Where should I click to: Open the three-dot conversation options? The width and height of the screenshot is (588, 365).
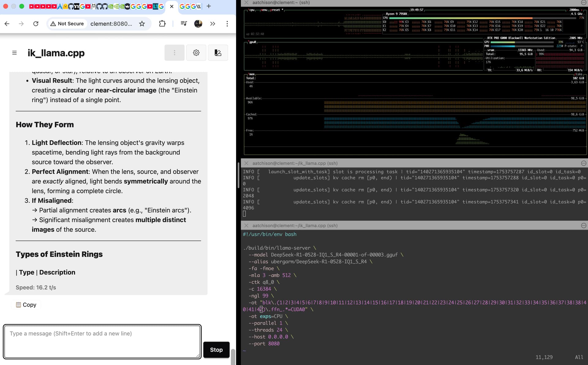coord(174,53)
